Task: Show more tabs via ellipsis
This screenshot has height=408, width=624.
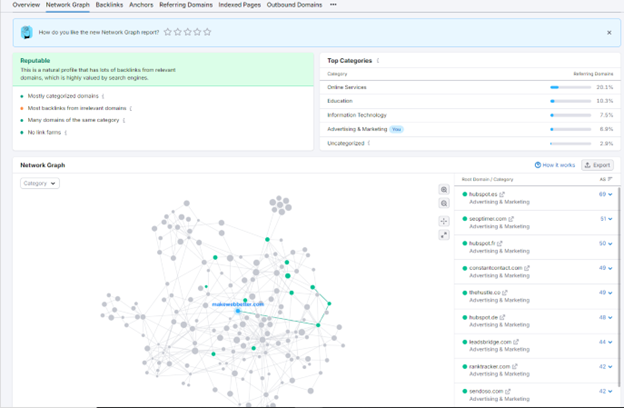Action: (333, 5)
